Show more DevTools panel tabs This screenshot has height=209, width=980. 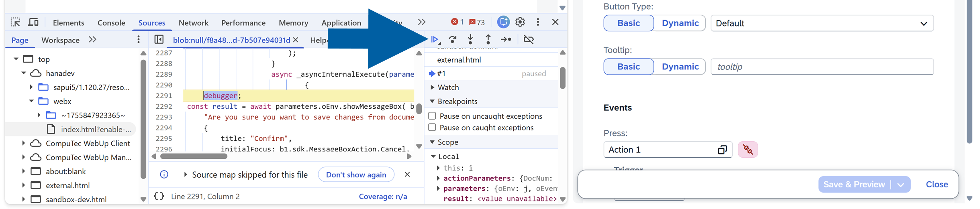point(421,22)
